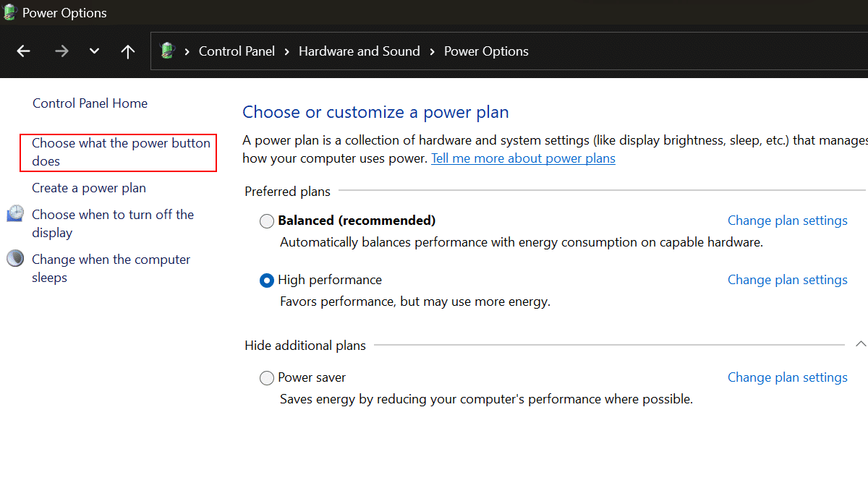Click the Up one level arrow
This screenshot has height=488, width=868.
[128, 51]
